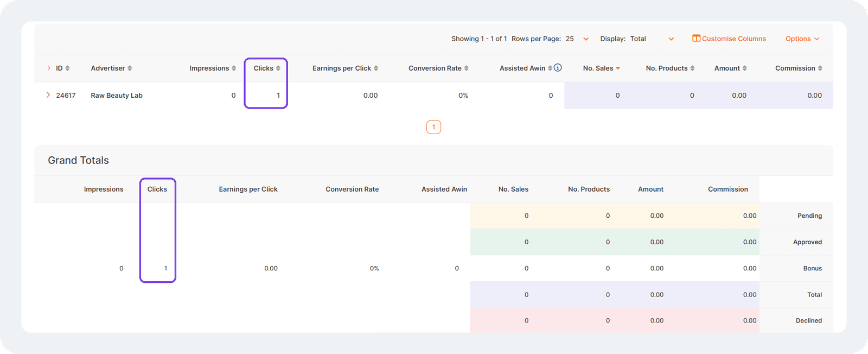Click the Customise Columns table icon
Viewport: 868px width, 354px height.
696,39
